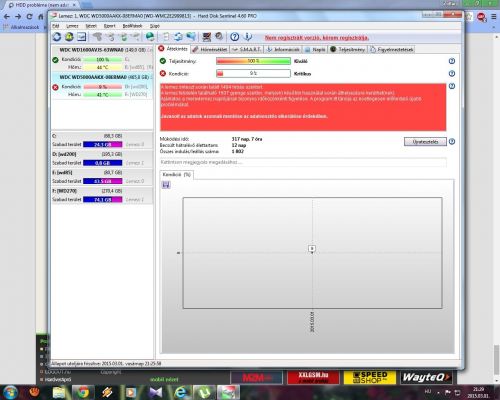The image size is (500, 400).
Task: Open the Fájl menu
Action: [56, 26]
